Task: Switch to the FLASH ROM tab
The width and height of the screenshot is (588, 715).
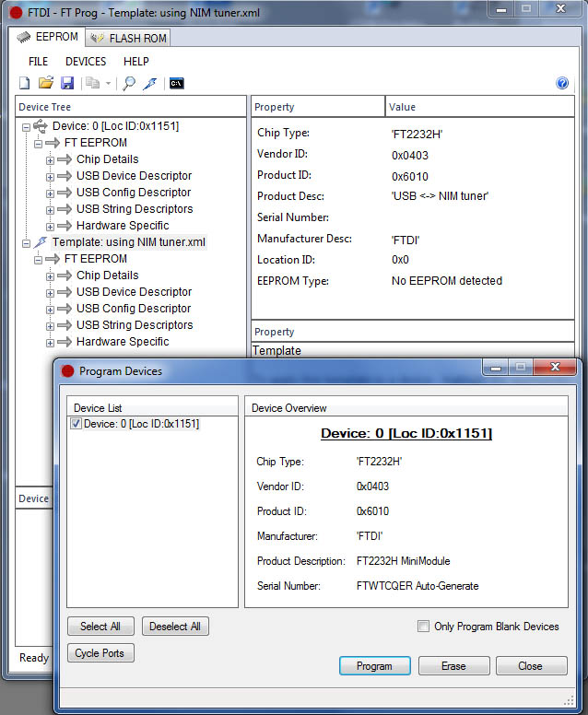Action: tap(128, 39)
